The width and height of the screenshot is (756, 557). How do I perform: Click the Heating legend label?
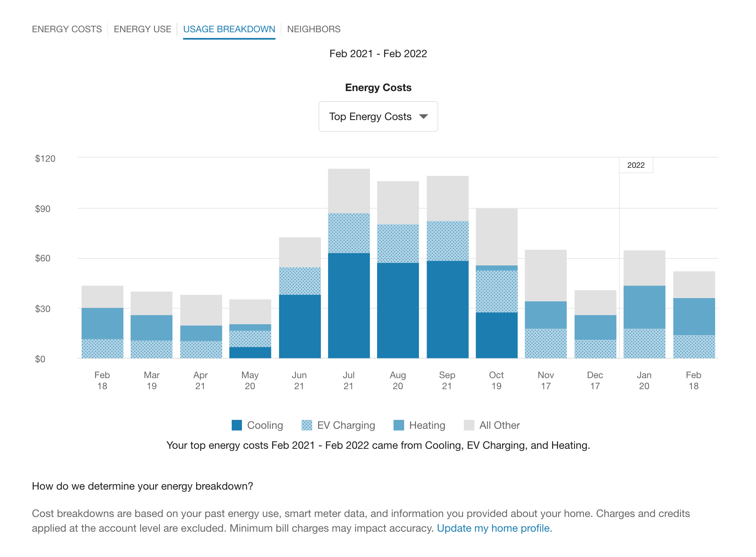(x=427, y=425)
